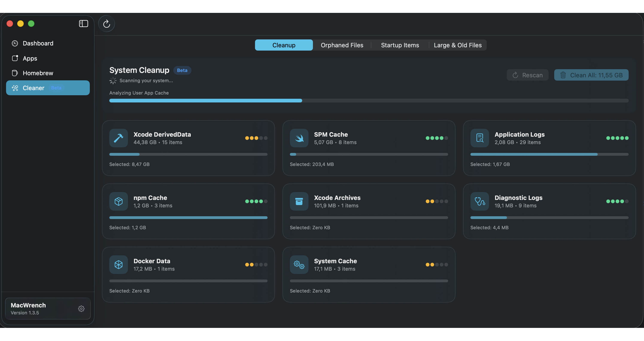This screenshot has width=644, height=341.
Task: Open the npm Cache card title
Action: tap(150, 198)
